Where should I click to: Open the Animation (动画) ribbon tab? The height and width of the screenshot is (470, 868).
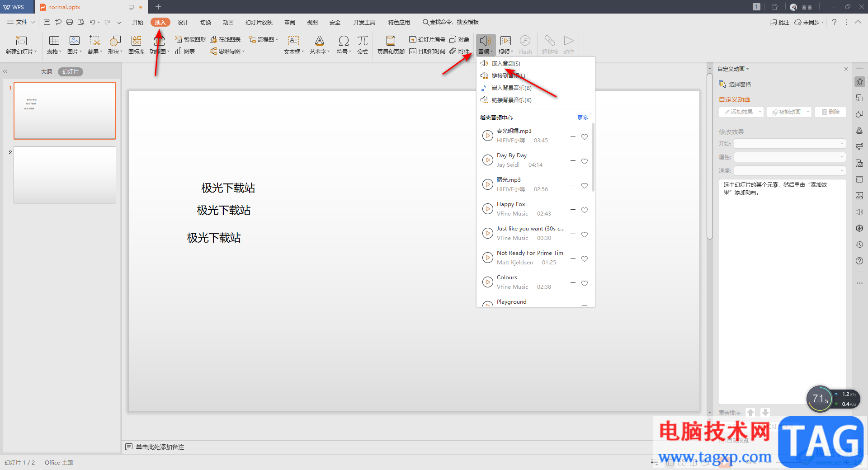[228, 22]
